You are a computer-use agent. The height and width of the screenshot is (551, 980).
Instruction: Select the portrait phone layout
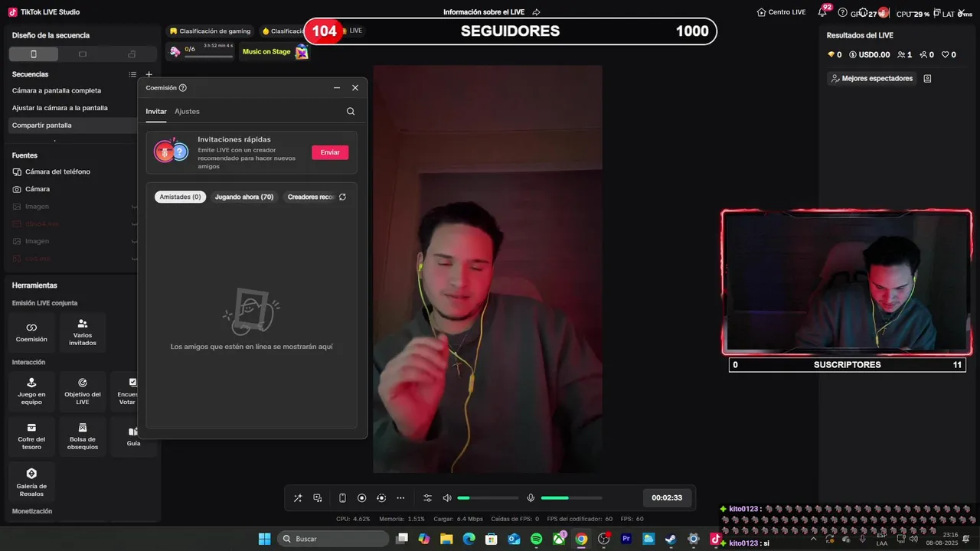(x=33, y=54)
